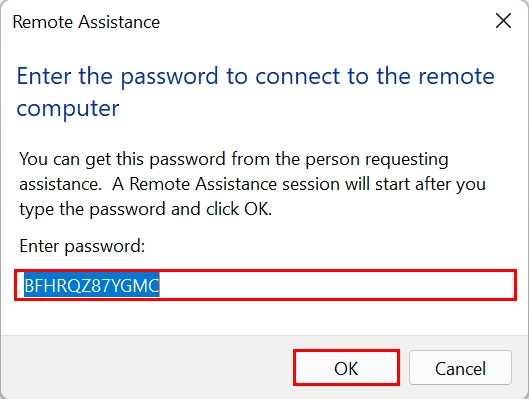Close the Remote Assistance dialog window

(x=503, y=21)
